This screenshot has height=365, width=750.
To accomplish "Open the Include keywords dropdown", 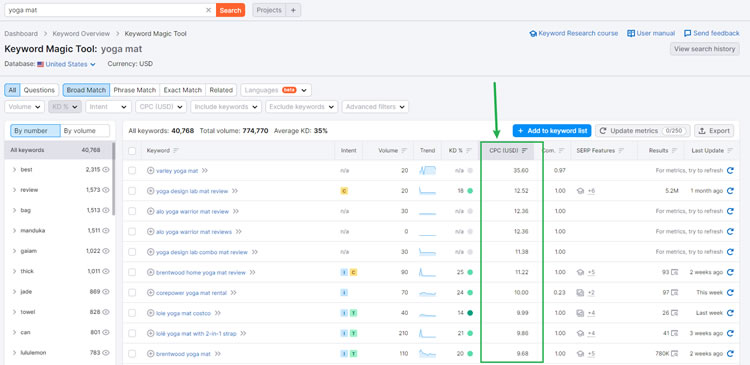I will pos(226,107).
